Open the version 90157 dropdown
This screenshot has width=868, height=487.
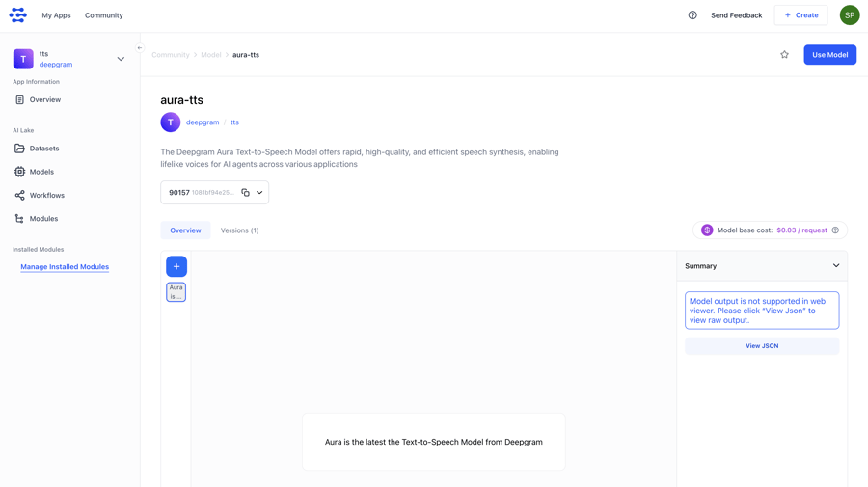259,193
